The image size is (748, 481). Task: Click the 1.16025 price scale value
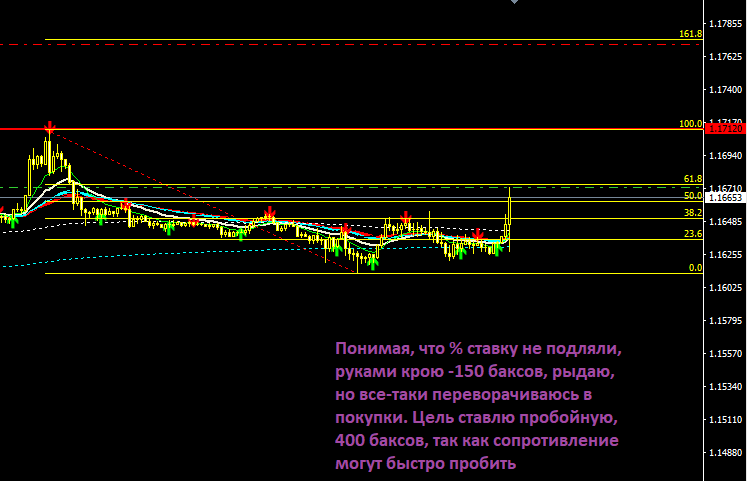pos(726,288)
